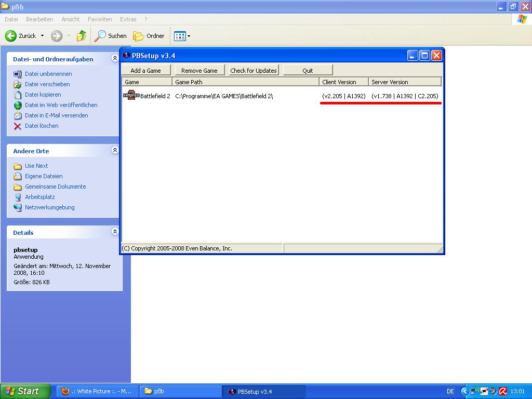Click the Battlefield 2 game path text
The image size is (532, 399).
(224, 96)
